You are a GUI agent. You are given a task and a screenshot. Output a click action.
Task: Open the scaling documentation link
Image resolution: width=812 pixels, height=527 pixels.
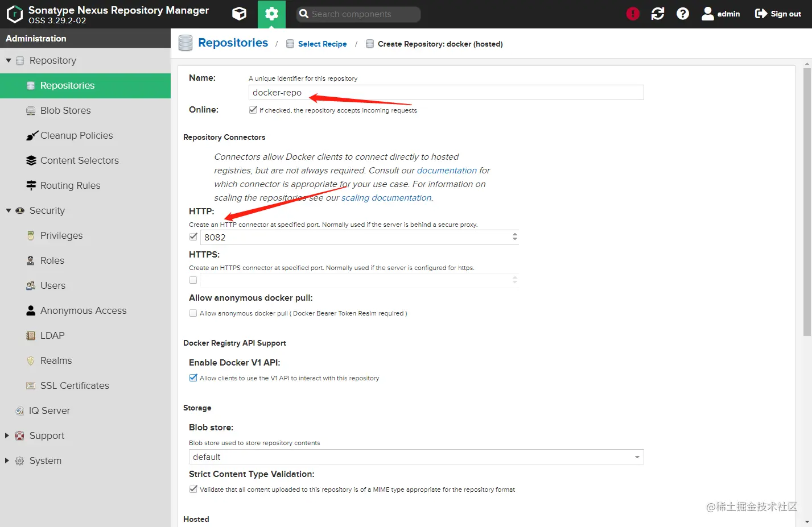[386, 198]
